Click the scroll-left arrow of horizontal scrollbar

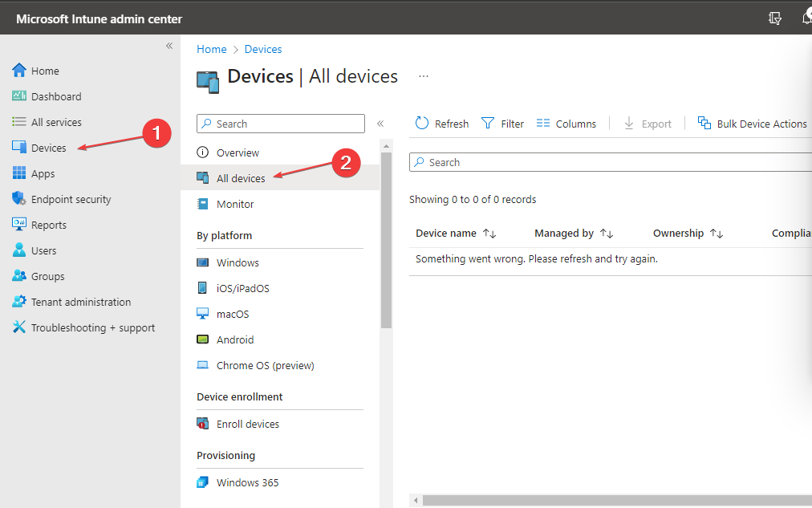[x=416, y=500]
